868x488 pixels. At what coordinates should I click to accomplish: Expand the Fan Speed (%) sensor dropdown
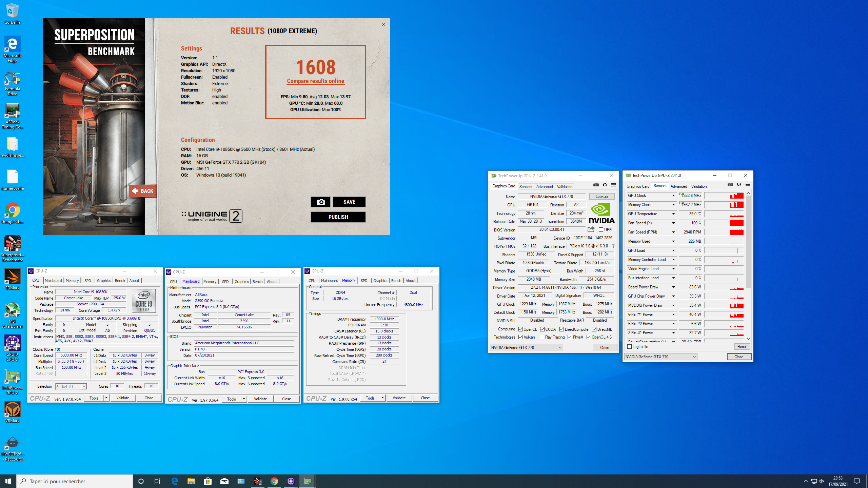(x=673, y=223)
